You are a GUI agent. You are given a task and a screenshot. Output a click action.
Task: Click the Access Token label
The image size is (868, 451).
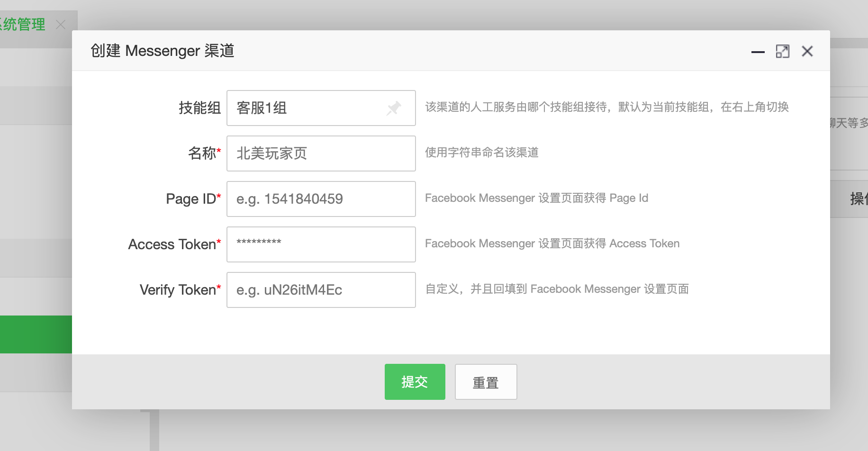(174, 244)
